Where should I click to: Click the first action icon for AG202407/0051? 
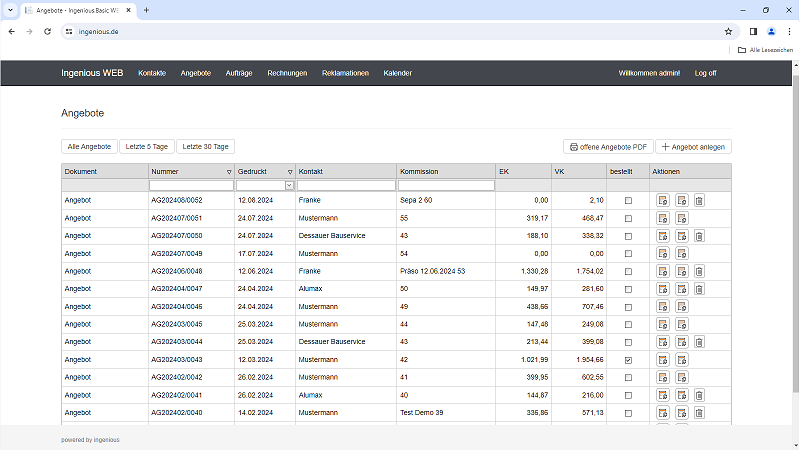[x=663, y=218]
